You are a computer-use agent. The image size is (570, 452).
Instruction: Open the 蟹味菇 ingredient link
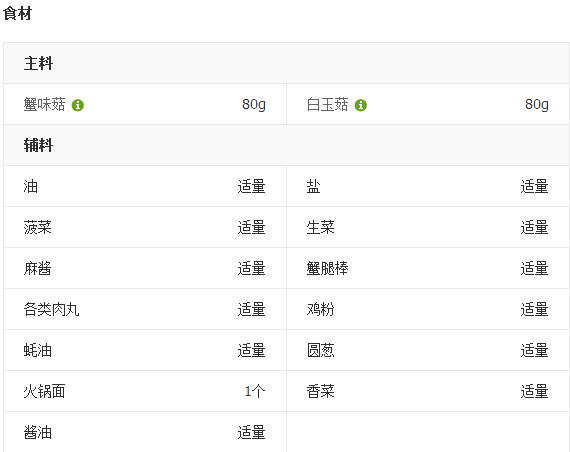pos(44,105)
